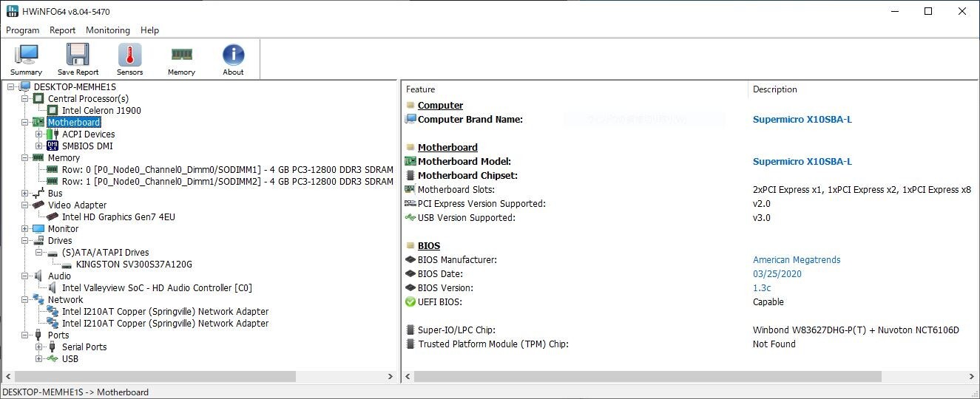
Task: Open the Summary toolbar icon
Action: pyautogui.click(x=26, y=55)
